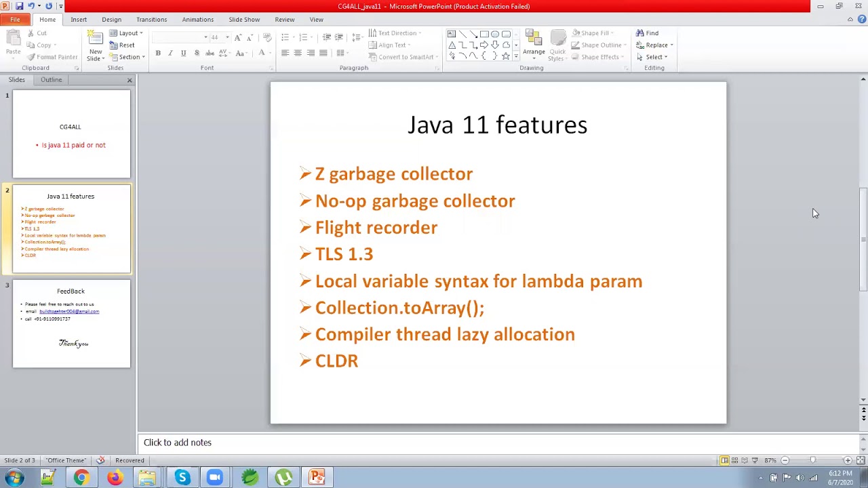The height and width of the screenshot is (488, 868).
Task: Justify the text
Action: [323, 53]
